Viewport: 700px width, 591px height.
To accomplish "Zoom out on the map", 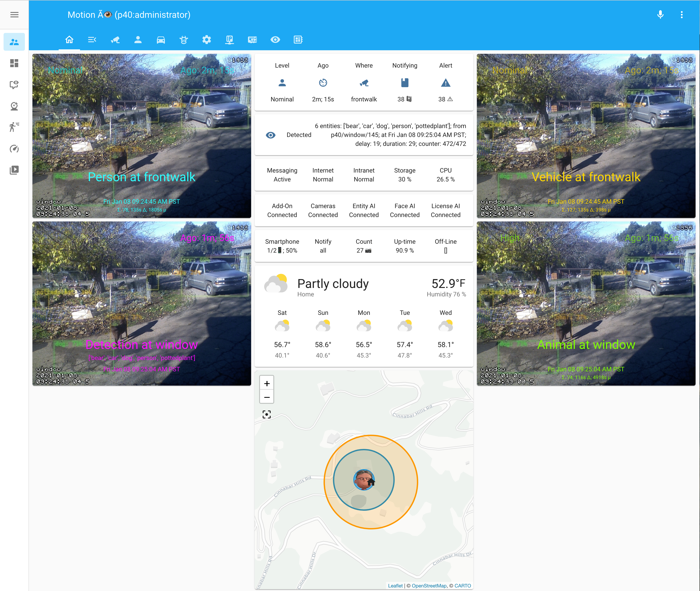I will tap(267, 397).
